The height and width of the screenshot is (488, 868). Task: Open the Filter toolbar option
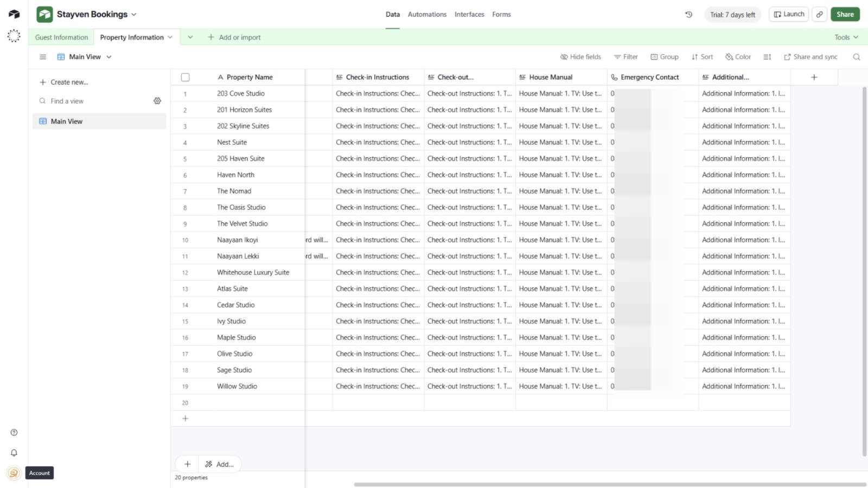pos(626,57)
